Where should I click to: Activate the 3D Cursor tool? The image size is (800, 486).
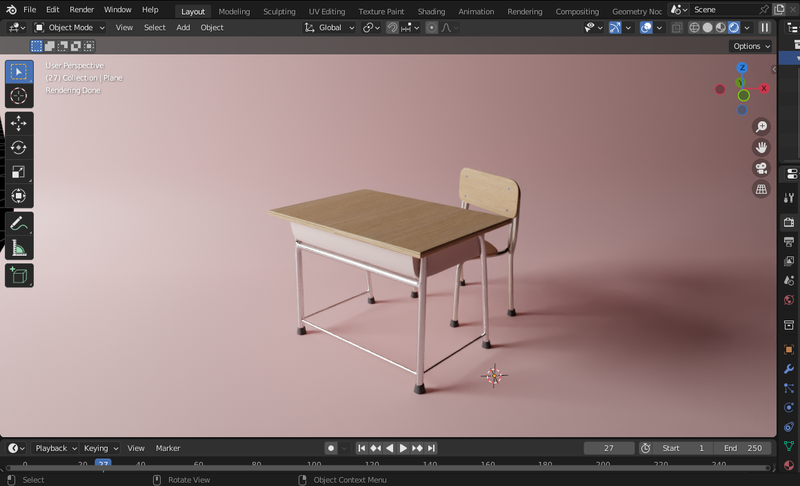point(19,96)
